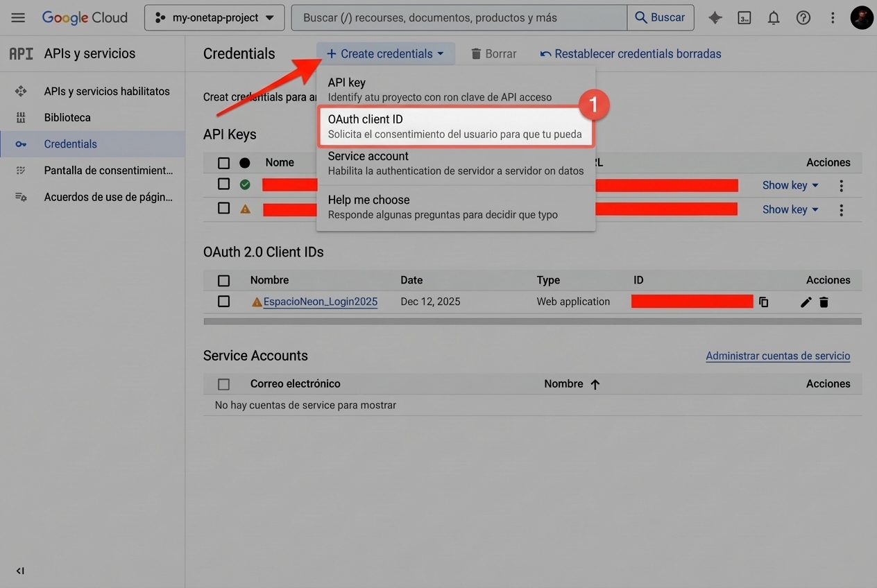This screenshot has width=877, height=588.
Task: Open Administrar cuentas de servicio link
Action: 778,356
